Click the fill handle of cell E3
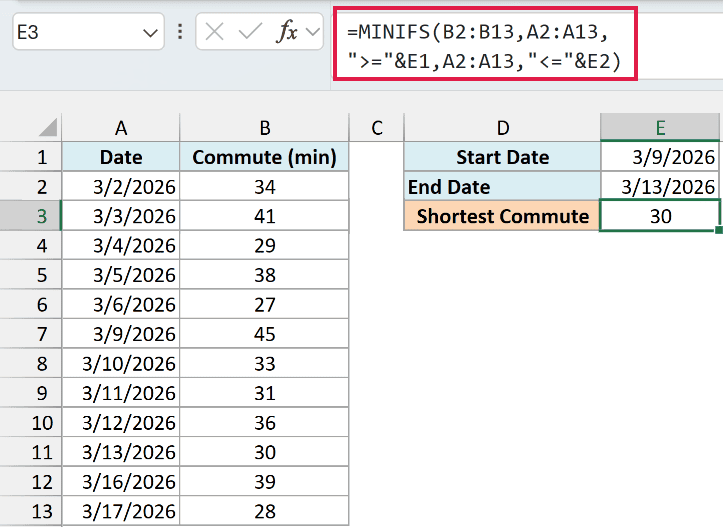 click(719, 230)
